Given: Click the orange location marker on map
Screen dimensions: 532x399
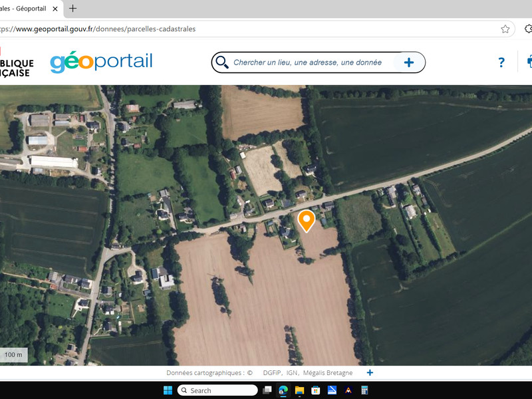Looking at the screenshot, I should tap(307, 221).
